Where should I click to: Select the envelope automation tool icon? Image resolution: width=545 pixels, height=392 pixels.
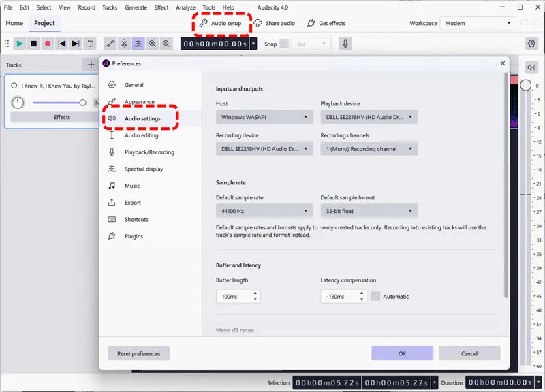point(110,44)
